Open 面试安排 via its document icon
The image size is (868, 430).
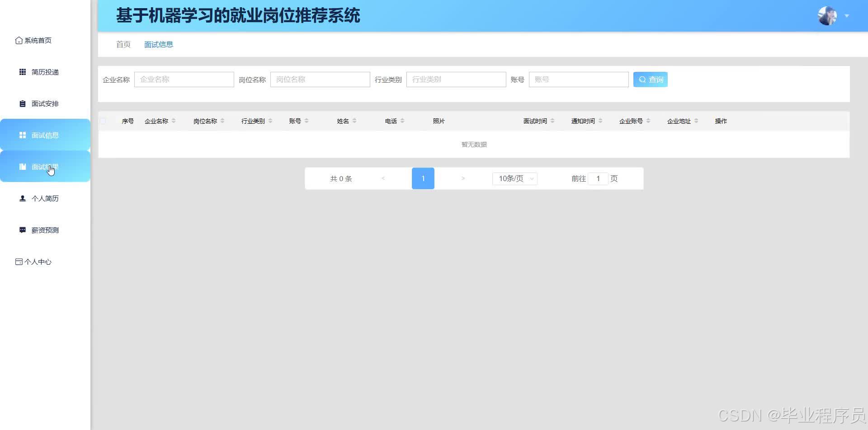(x=22, y=103)
